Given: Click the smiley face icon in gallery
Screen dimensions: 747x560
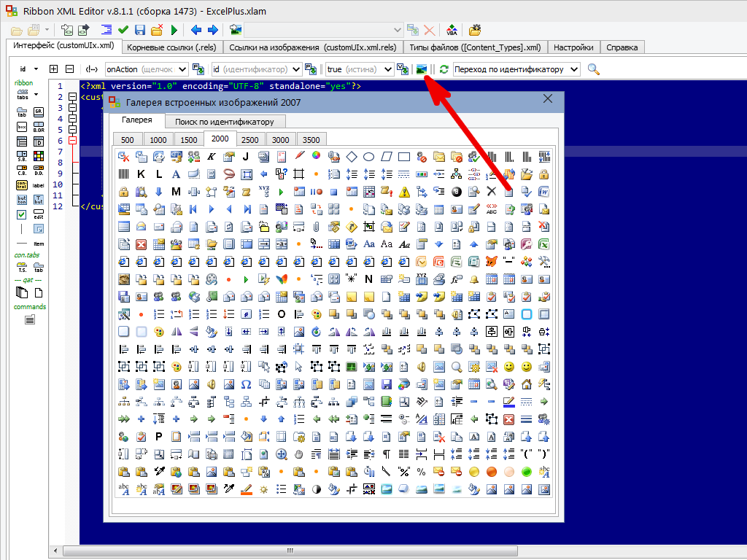Looking at the screenshot, I should pos(508,366).
